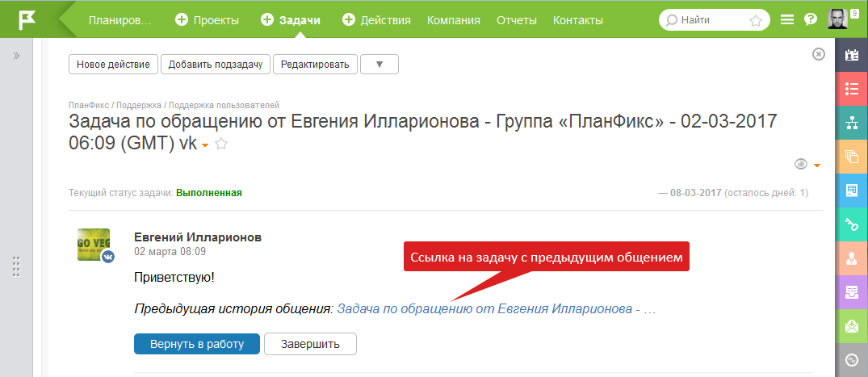The width and height of the screenshot is (868, 377).
Task: Click the notification counter badge 9
Action: click(x=855, y=12)
